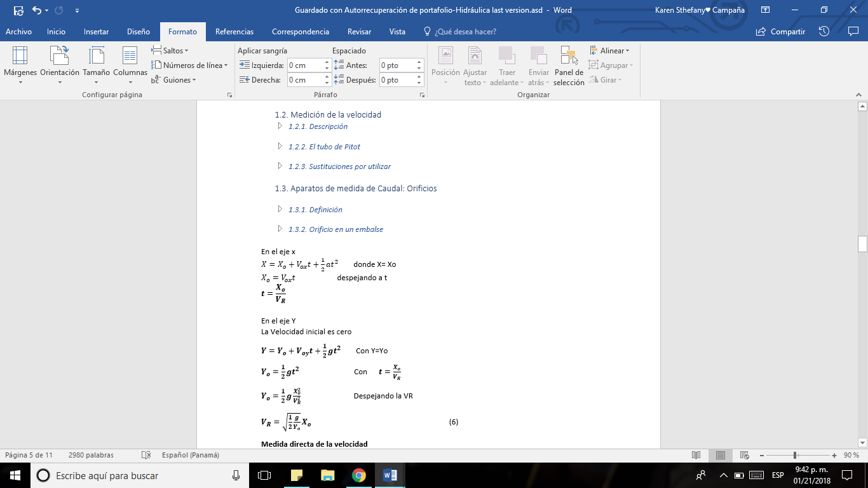868x488 pixels.
Task: Open the Orientación page orientation menu
Action: [x=60, y=65]
